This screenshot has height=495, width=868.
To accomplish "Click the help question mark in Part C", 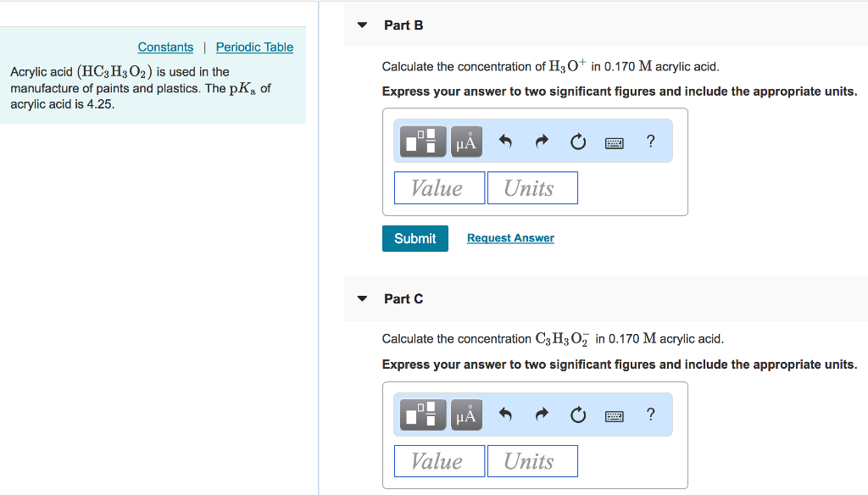I will pyautogui.click(x=650, y=414).
